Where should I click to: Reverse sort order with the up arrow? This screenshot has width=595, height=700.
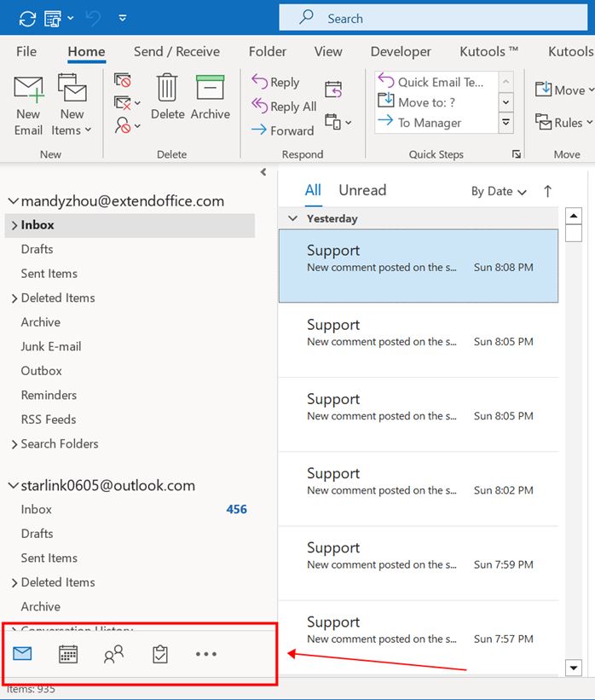[x=547, y=192]
